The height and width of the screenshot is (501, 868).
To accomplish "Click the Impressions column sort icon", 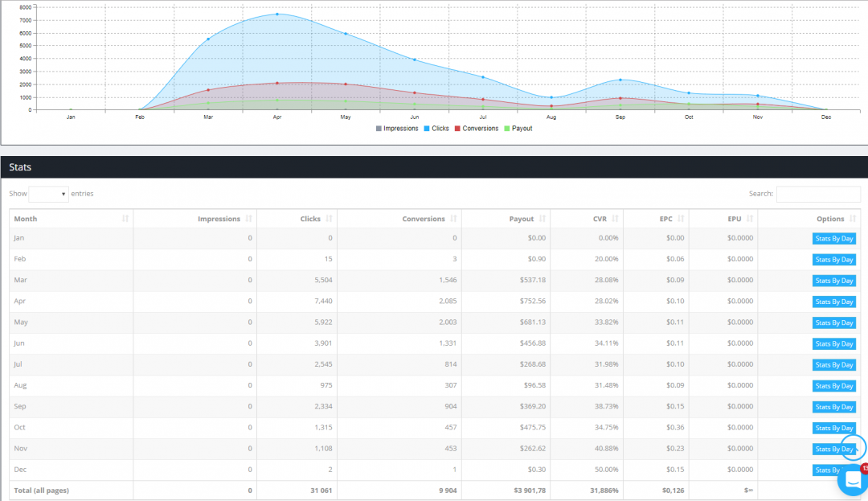I will click(x=249, y=219).
